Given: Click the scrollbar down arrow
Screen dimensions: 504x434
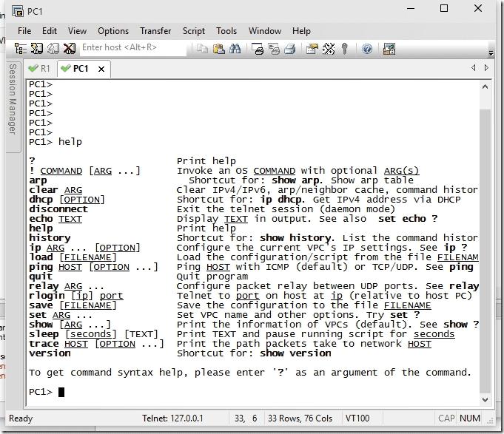Looking at the screenshot, I should pyautogui.click(x=485, y=400).
